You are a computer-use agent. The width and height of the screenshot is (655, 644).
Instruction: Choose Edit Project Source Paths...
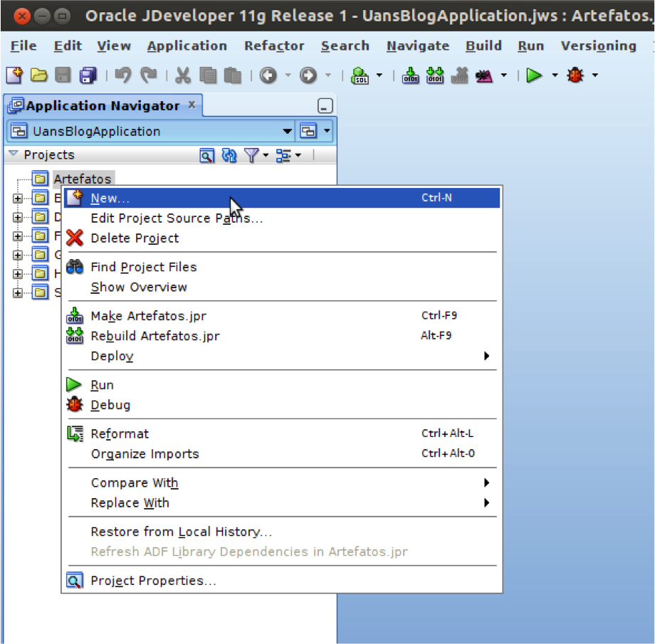point(282,218)
